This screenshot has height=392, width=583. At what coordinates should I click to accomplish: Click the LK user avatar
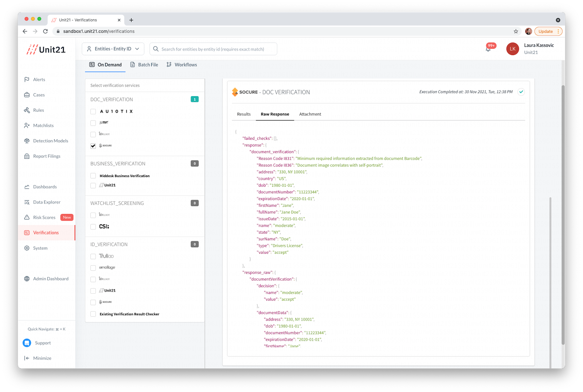pos(513,49)
